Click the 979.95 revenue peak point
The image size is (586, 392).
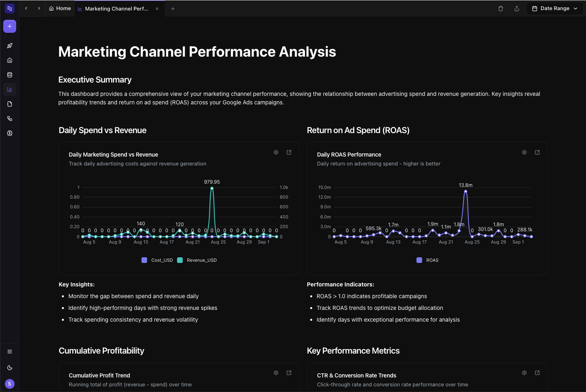(212, 189)
